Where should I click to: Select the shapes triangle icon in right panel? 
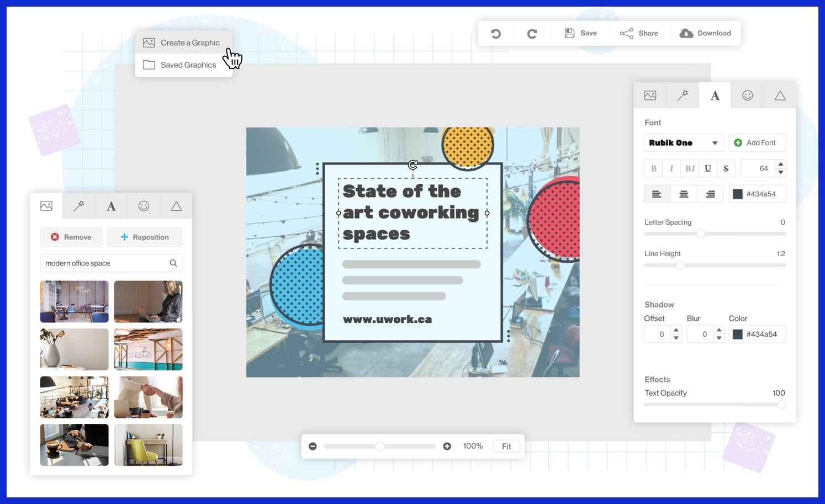click(780, 96)
